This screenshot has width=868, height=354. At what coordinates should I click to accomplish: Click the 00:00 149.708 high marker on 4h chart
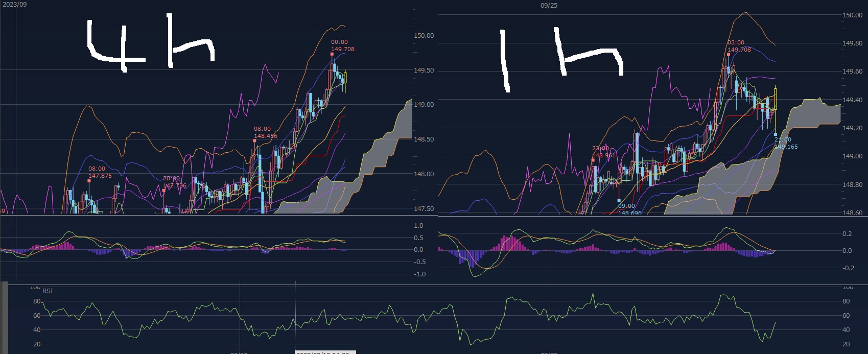[342, 46]
